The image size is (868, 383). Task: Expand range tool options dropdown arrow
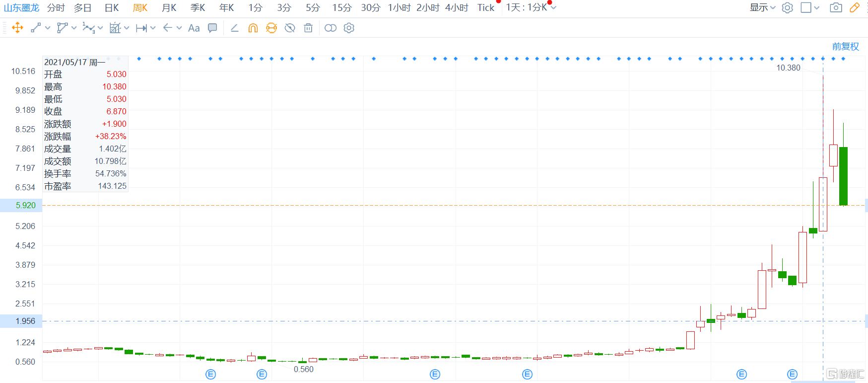(153, 28)
